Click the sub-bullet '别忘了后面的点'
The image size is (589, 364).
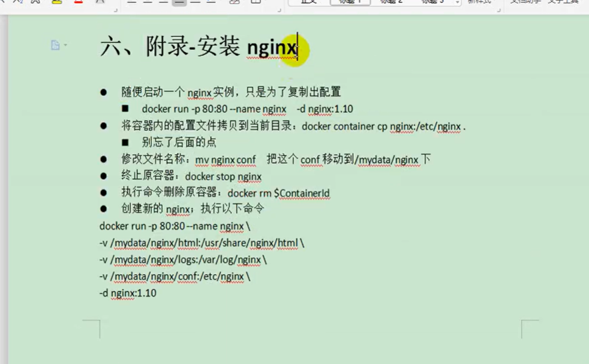click(179, 142)
